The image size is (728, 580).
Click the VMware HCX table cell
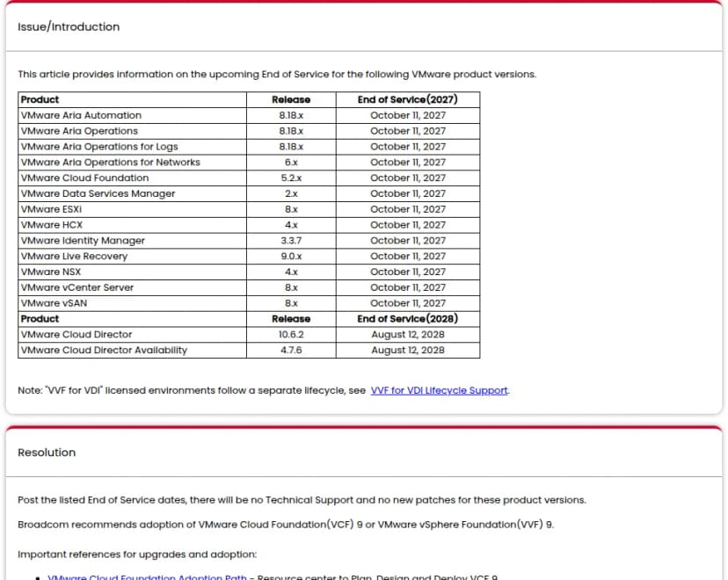(x=132, y=225)
